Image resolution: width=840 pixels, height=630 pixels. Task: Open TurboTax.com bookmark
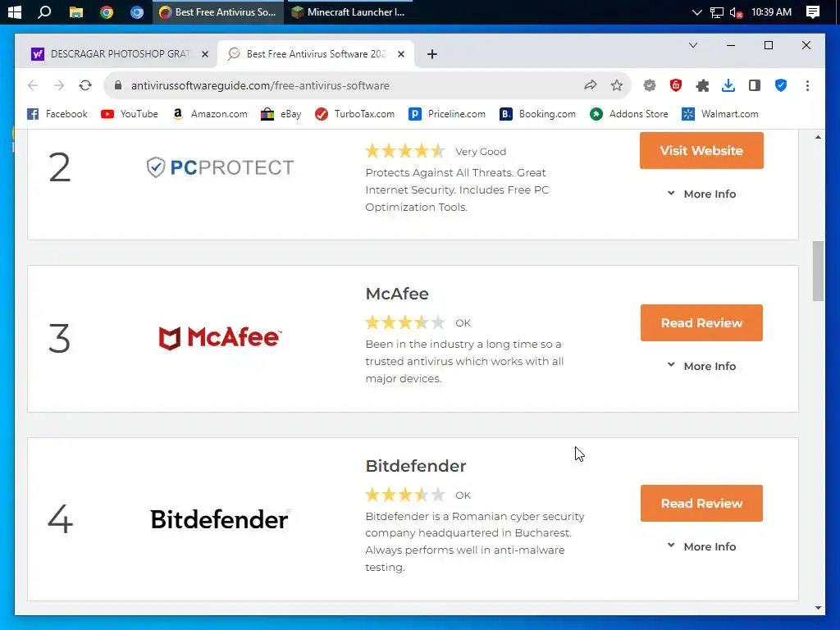coord(354,114)
